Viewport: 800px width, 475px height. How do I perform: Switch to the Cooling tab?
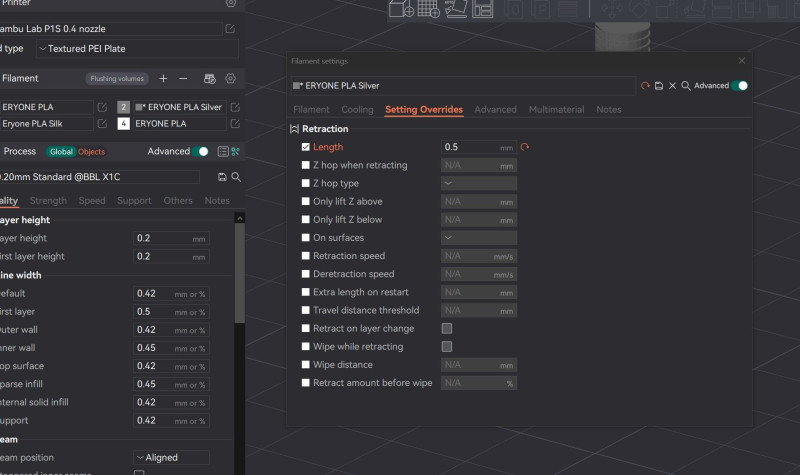pyautogui.click(x=357, y=110)
